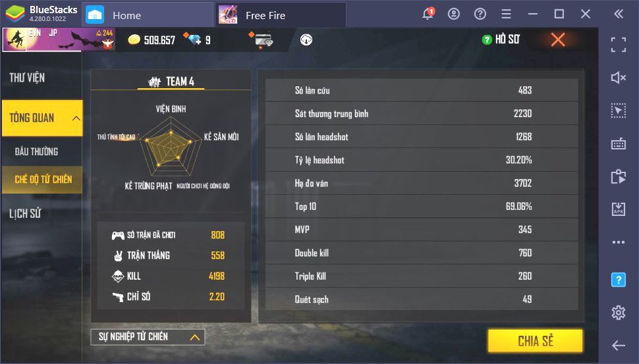Viewport: 639px width, 364px height.
Task: Click the Install APK icon in the sidebar
Action: tap(618, 209)
